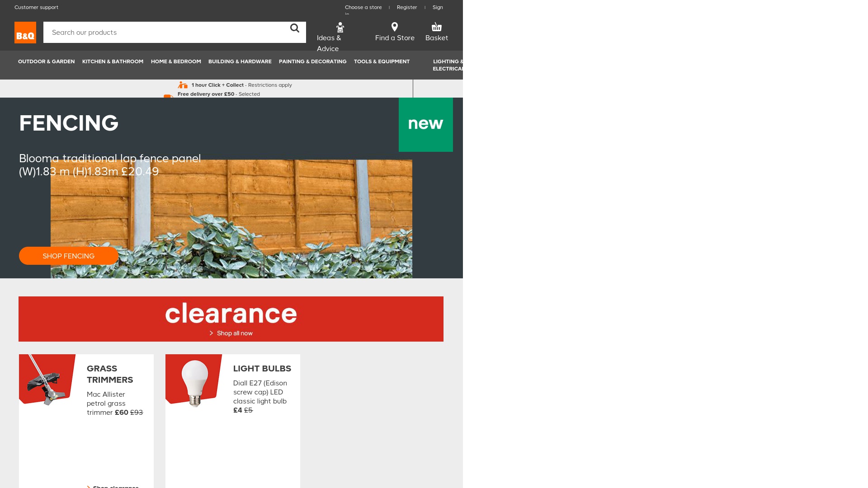Screen dimensions: 868x488
Task: Open the light bulb product image
Action: coord(194,381)
